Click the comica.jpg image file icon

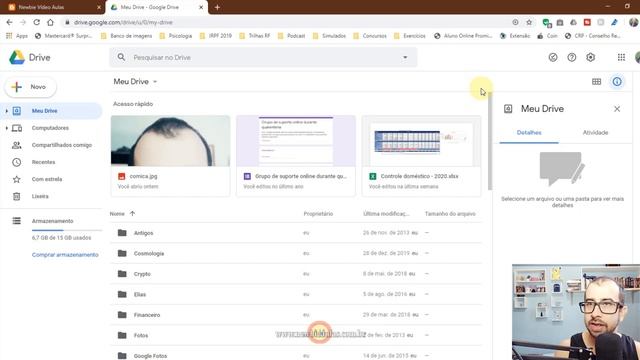click(x=121, y=176)
